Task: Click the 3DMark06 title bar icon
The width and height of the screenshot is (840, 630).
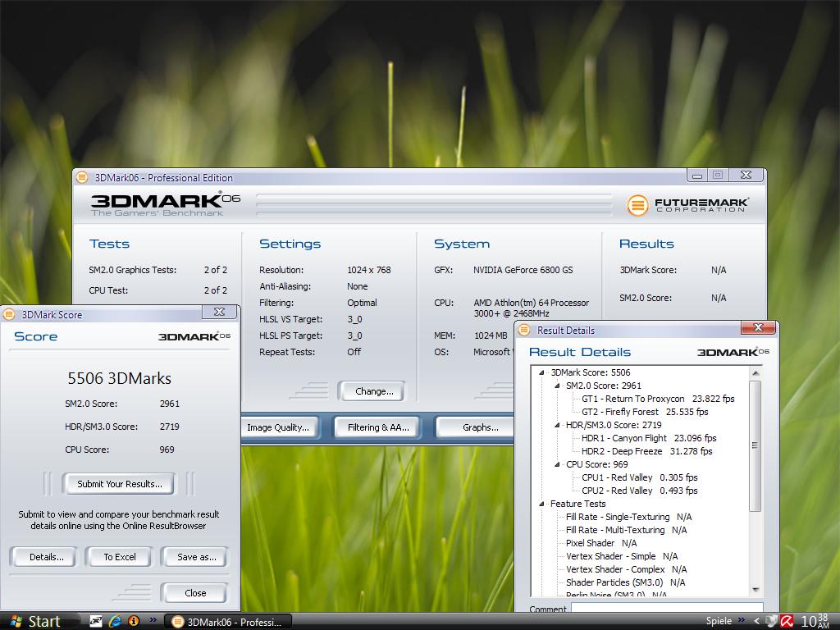Action: (82, 177)
